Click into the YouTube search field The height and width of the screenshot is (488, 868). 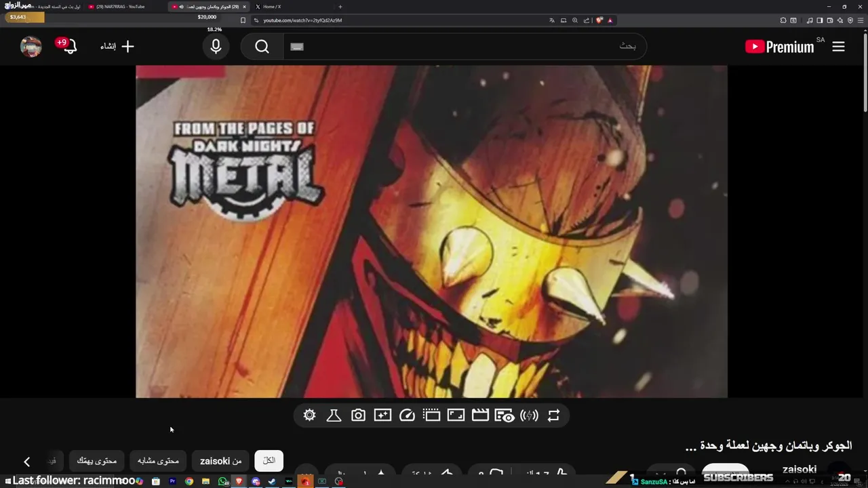[x=465, y=46]
